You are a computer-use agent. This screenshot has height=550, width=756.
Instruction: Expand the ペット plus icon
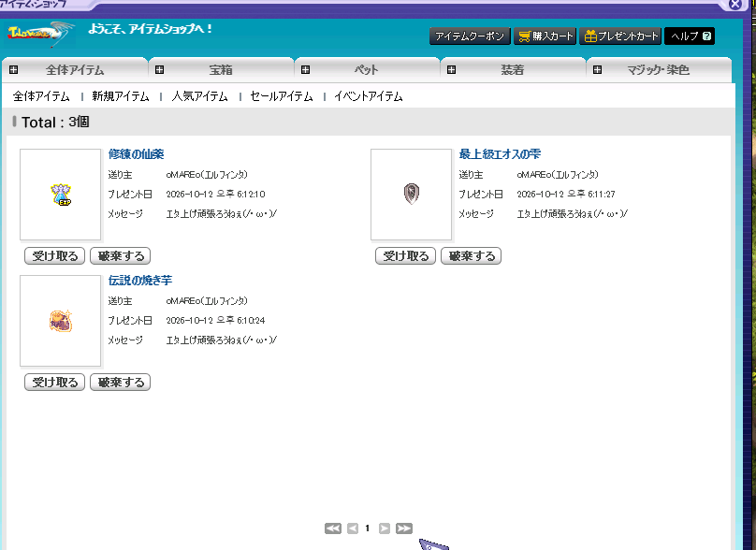point(306,70)
